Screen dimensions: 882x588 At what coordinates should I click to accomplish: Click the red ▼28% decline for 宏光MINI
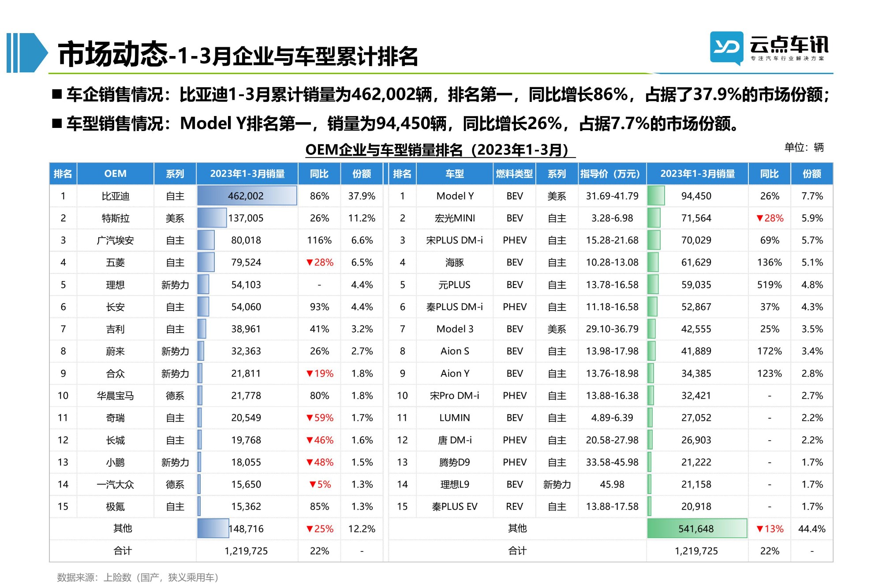click(x=770, y=218)
